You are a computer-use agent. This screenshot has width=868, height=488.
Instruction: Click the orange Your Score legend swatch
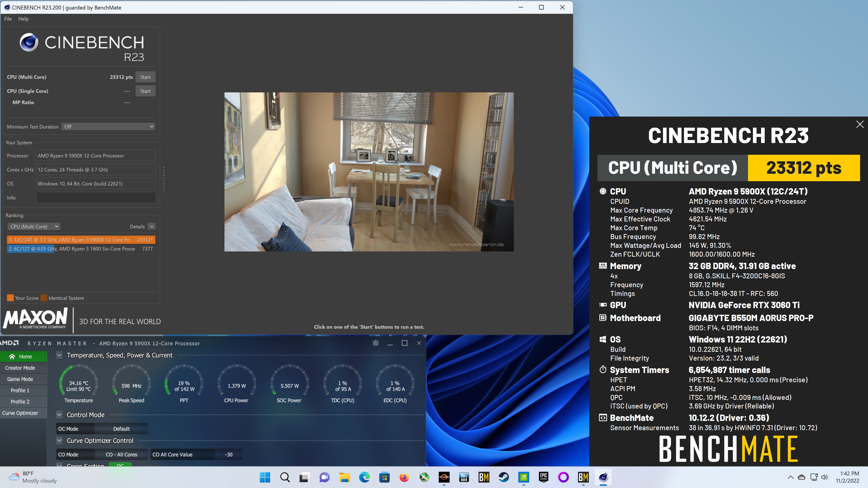(x=10, y=298)
